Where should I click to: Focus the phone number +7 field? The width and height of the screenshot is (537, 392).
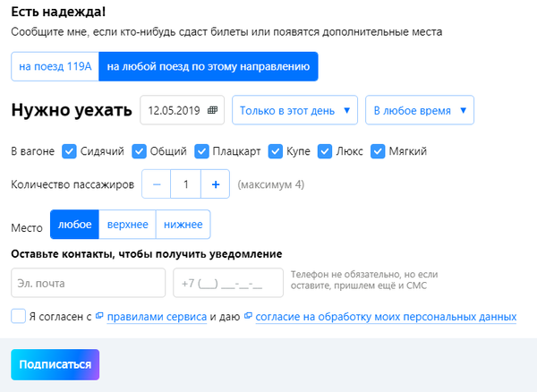[228, 283]
